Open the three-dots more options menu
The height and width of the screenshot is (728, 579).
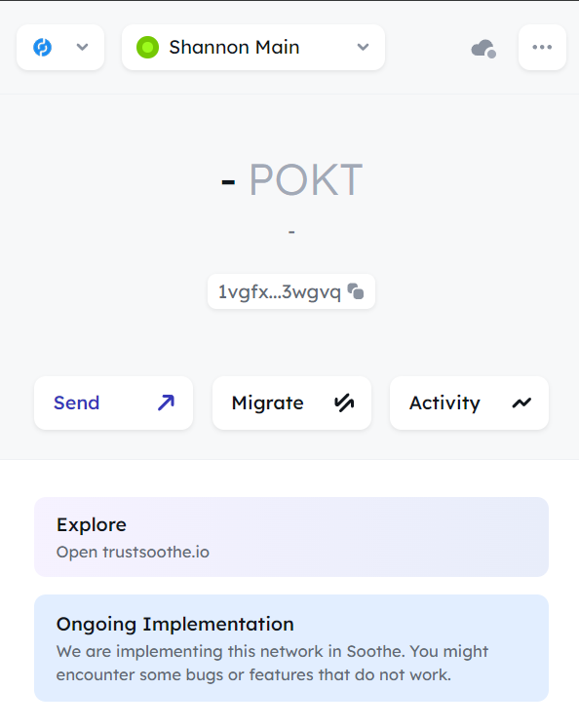click(x=542, y=47)
